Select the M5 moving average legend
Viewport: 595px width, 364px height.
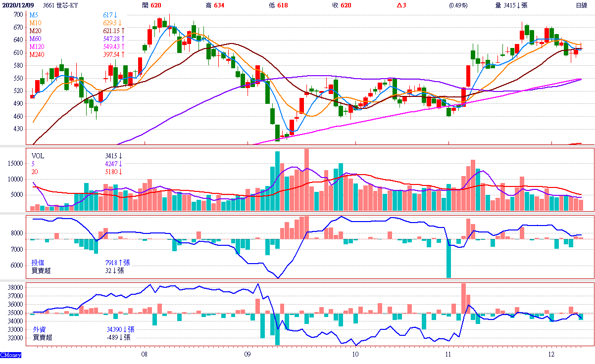tap(34, 16)
